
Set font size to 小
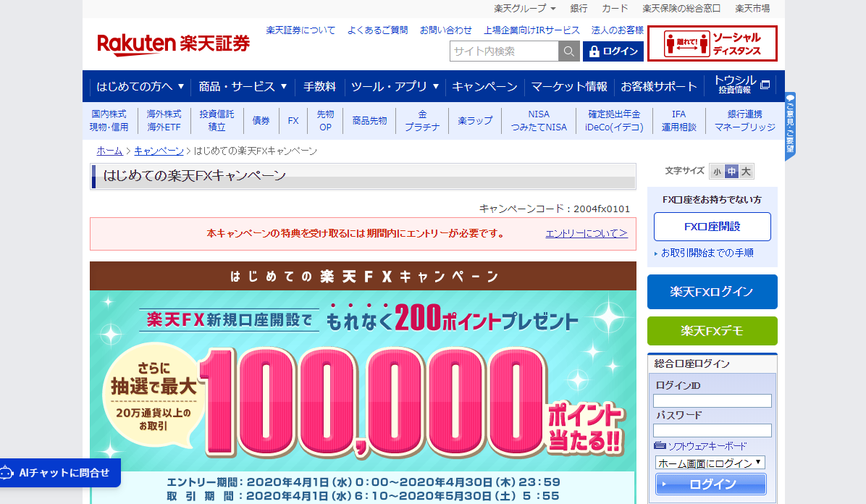717,172
